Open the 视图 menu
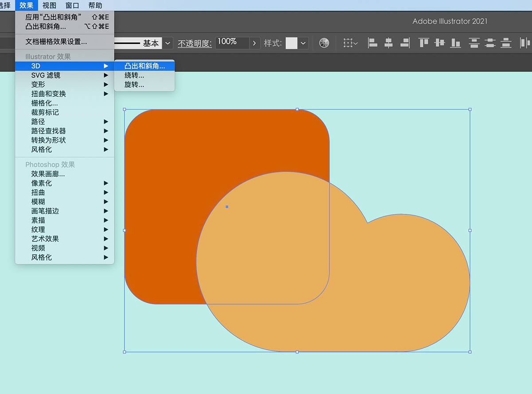532x394 pixels. pos(50,5)
